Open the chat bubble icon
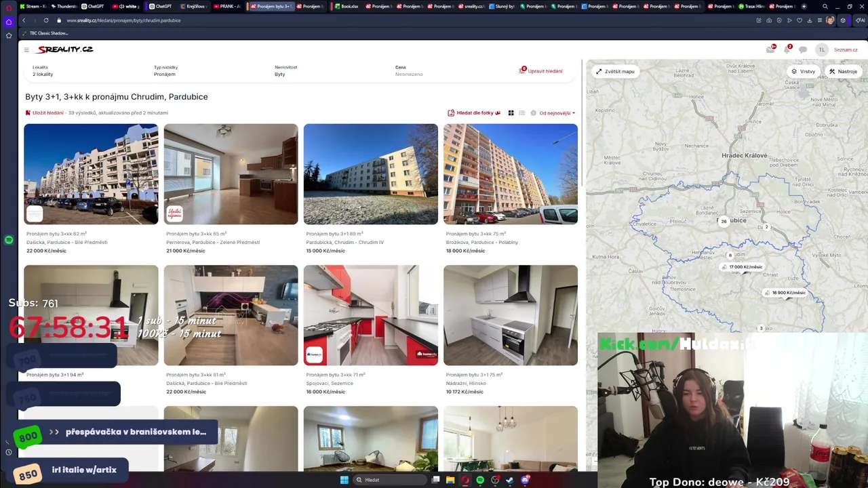 click(803, 49)
